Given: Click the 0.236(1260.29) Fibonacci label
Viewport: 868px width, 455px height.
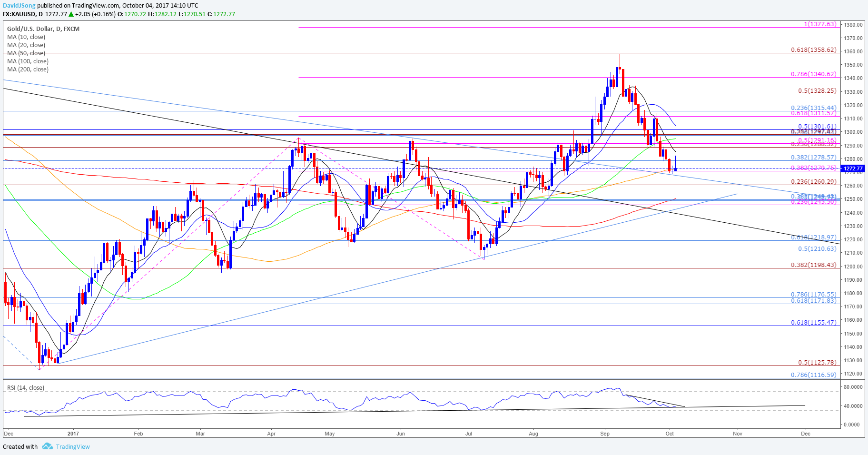Looking at the screenshot, I should pyautogui.click(x=813, y=181).
